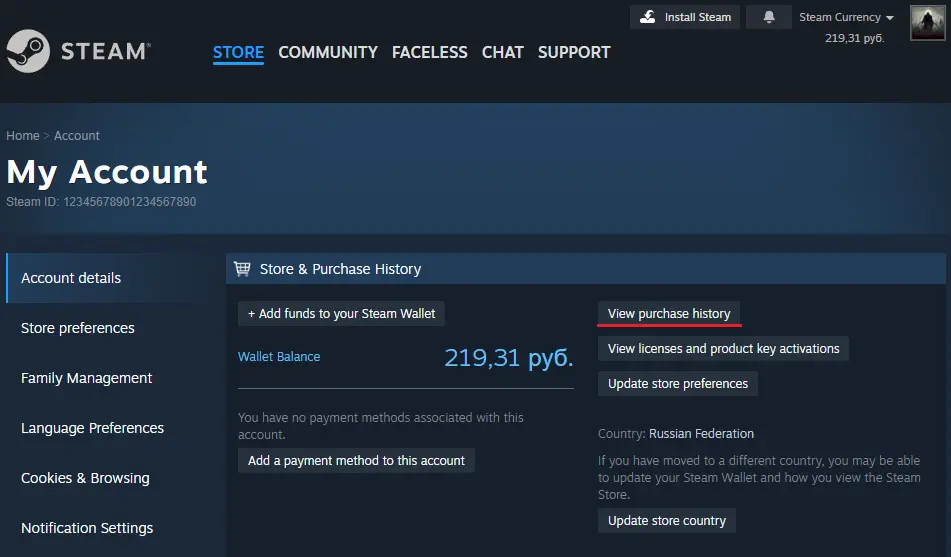Open Family Management in the sidebar
The image size is (951, 557).
pyautogui.click(x=87, y=378)
